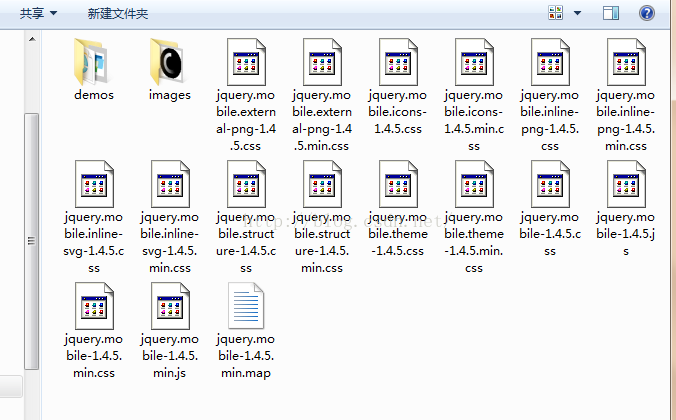The image size is (676, 420).
Task: Select jquery.mobile.theme-1.4.5.min.css file icon
Action: 474,184
